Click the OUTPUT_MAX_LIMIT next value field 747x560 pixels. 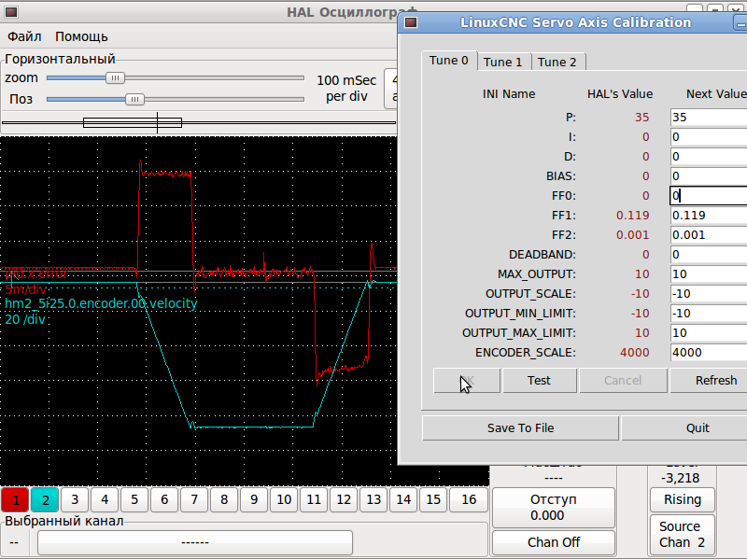tap(709, 333)
